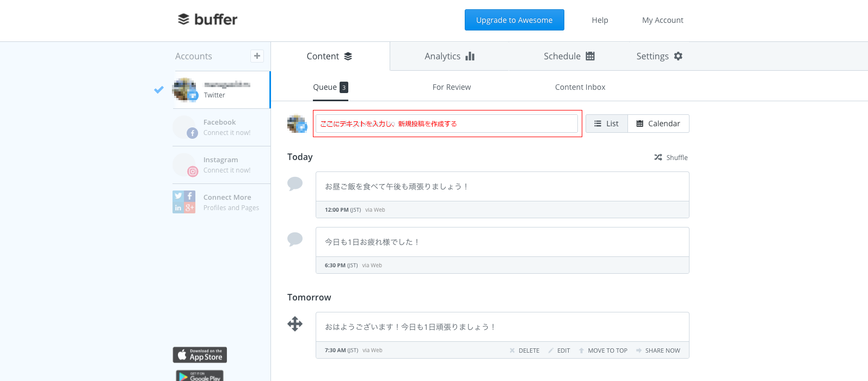Click the Calendar view grid icon

tap(640, 124)
